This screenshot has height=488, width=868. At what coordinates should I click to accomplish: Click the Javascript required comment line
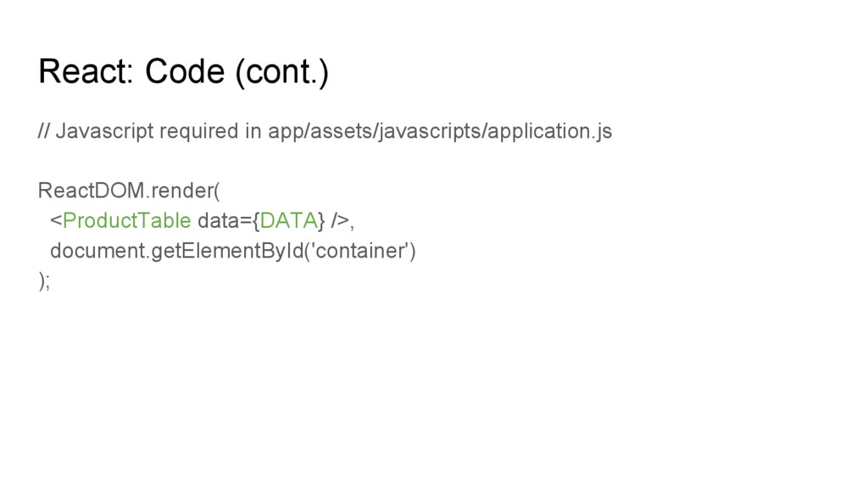(x=325, y=131)
